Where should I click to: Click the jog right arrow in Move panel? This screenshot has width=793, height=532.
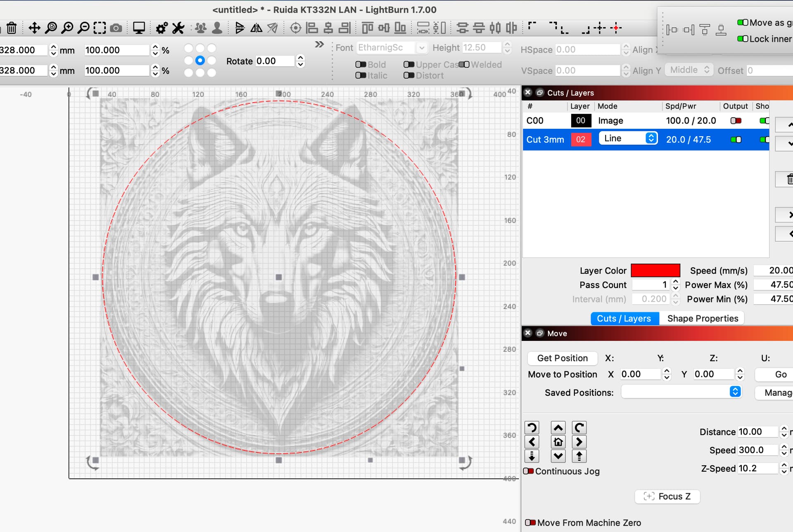tap(579, 442)
